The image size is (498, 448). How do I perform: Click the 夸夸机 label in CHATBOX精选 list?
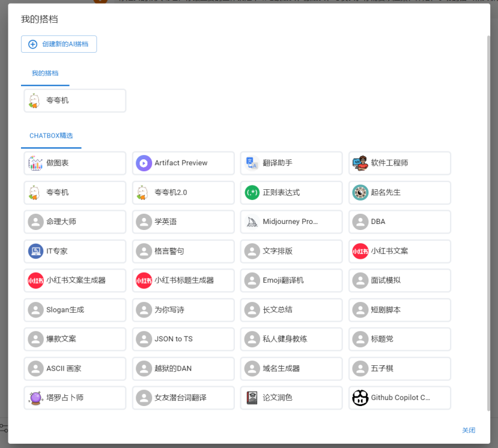click(x=58, y=193)
